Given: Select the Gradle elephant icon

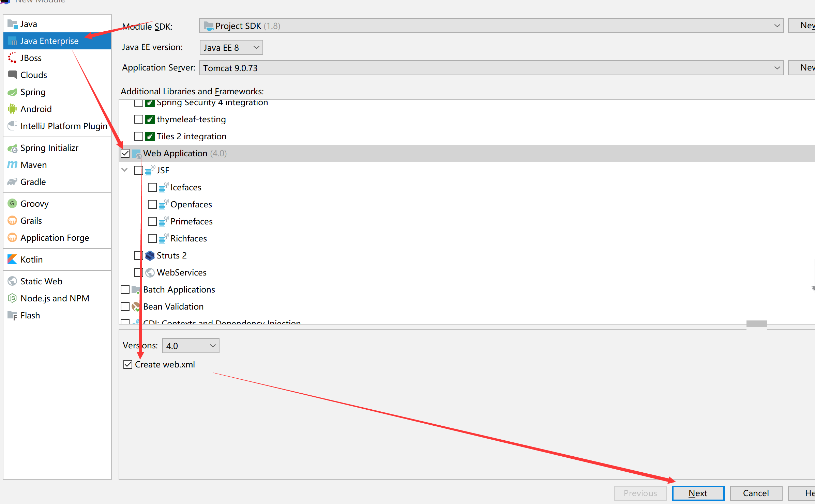Looking at the screenshot, I should [x=12, y=182].
